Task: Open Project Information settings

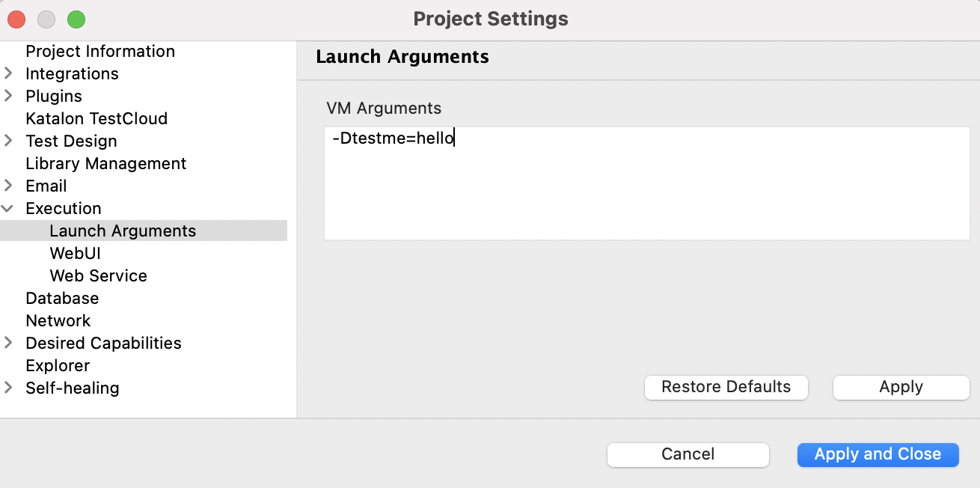Action: coord(100,51)
